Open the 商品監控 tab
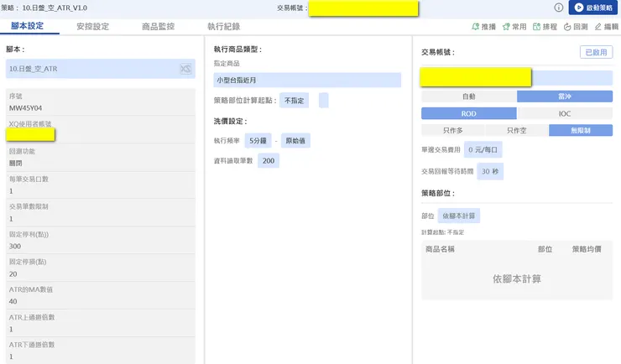621x364 pixels. coord(158,27)
